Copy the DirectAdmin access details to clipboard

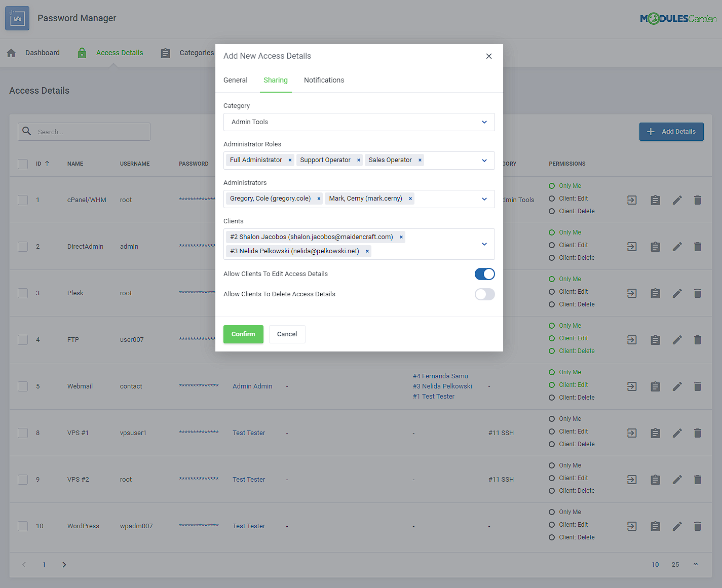coord(655,247)
